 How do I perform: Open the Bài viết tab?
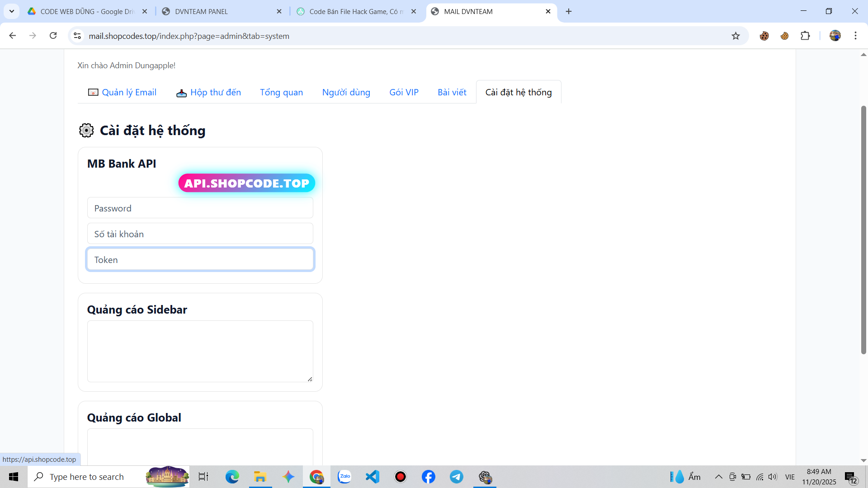pos(452,92)
